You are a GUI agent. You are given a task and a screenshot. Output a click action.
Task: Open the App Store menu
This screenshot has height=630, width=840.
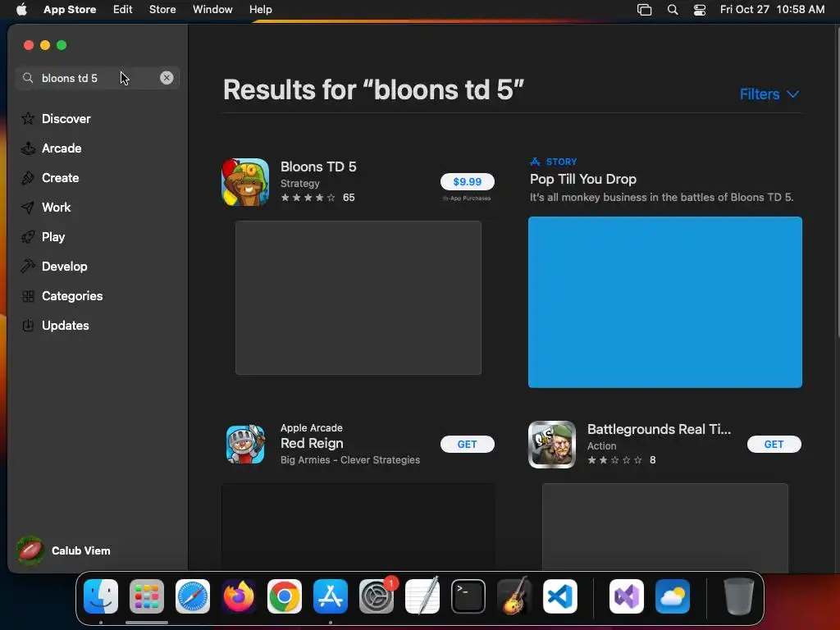[70, 9]
